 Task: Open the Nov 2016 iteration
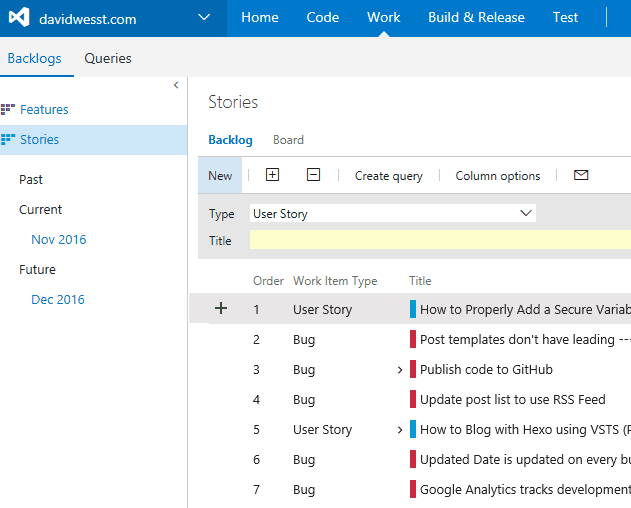[x=59, y=240]
